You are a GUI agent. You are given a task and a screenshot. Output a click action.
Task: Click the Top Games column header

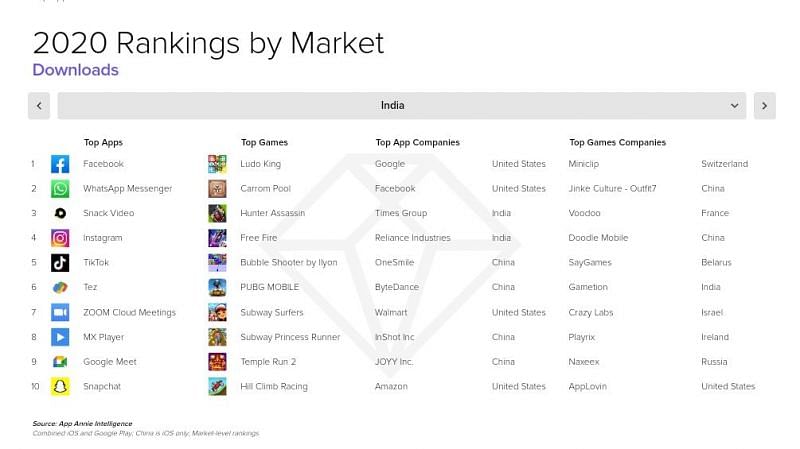coord(264,142)
